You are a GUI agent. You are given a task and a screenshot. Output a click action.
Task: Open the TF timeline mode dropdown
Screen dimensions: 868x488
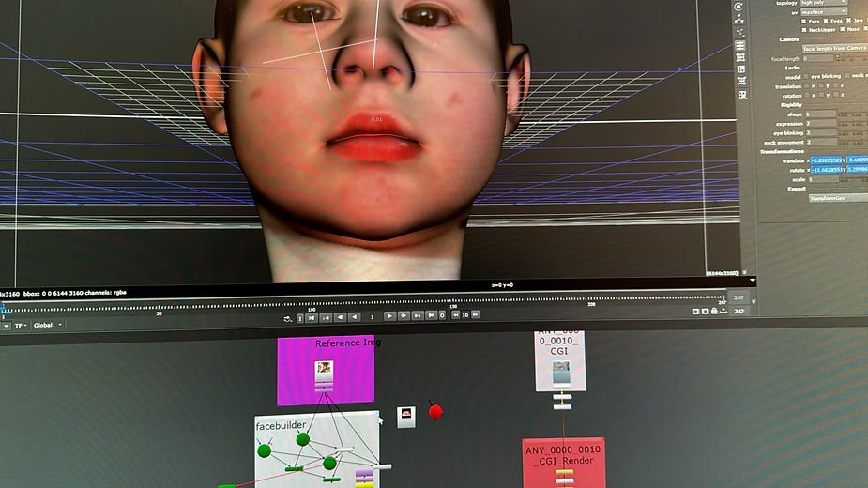20,326
